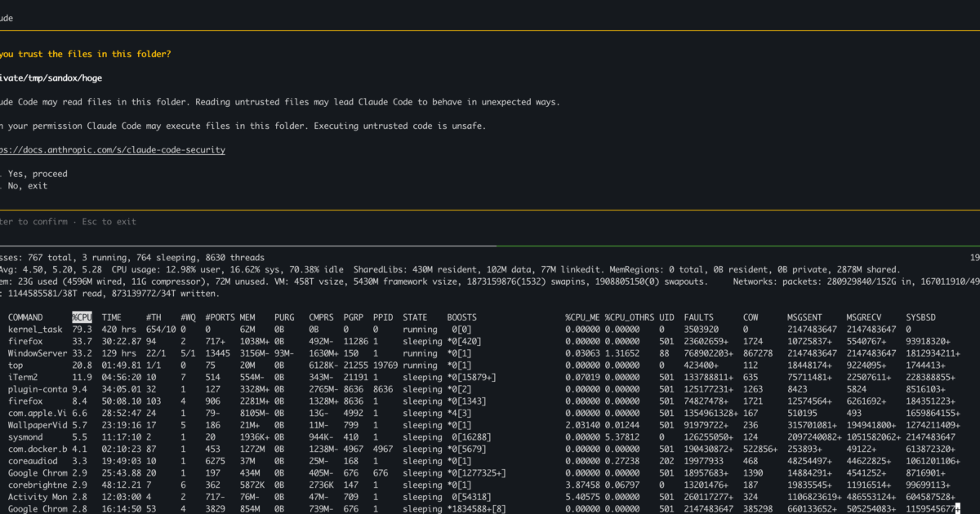This screenshot has width=980, height=514.
Task: Click the PPID column header
Action: (384, 317)
